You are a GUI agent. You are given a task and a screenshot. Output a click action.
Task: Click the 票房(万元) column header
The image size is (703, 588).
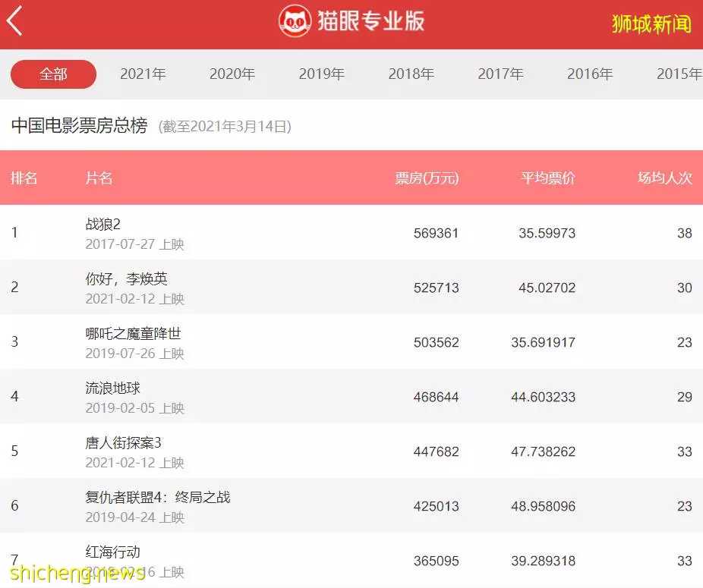(x=427, y=178)
